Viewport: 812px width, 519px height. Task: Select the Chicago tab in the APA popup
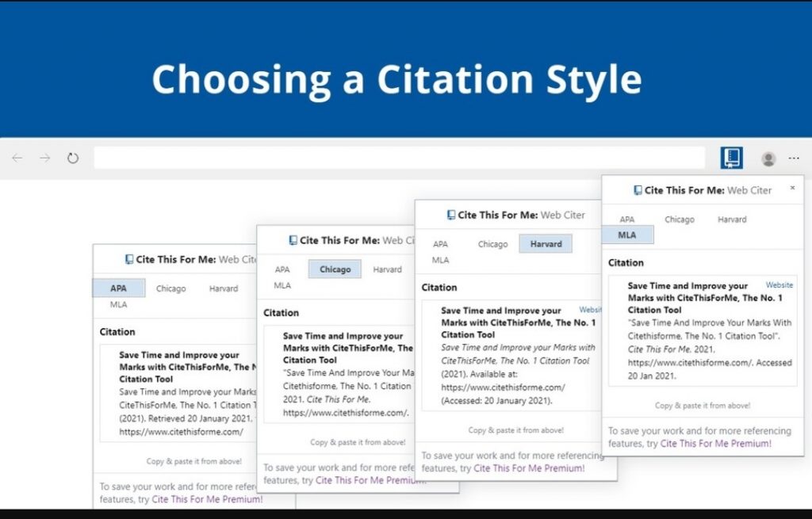pos(171,288)
